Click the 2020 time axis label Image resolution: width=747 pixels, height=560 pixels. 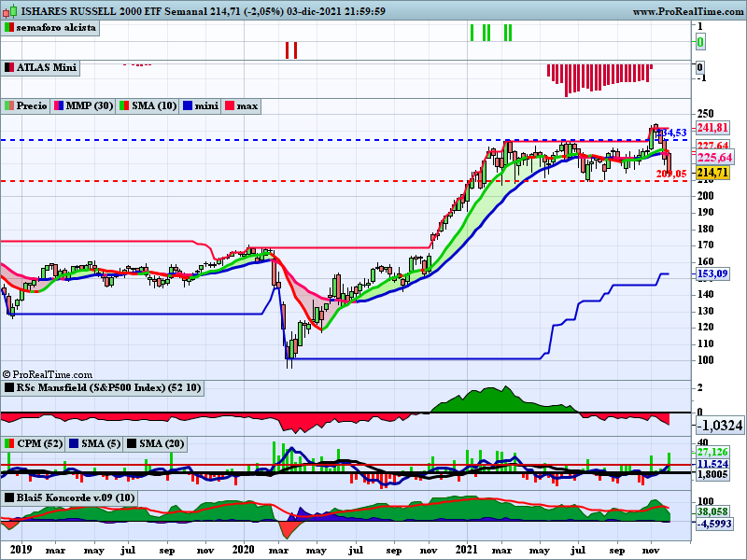point(244,549)
